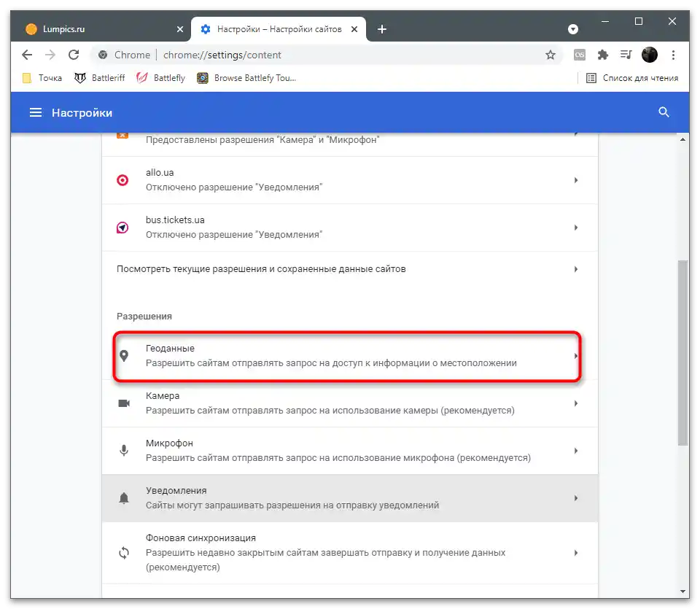700x609 pixels.
Task: Close the Lumpics.ru tab
Action: coord(180,29)
